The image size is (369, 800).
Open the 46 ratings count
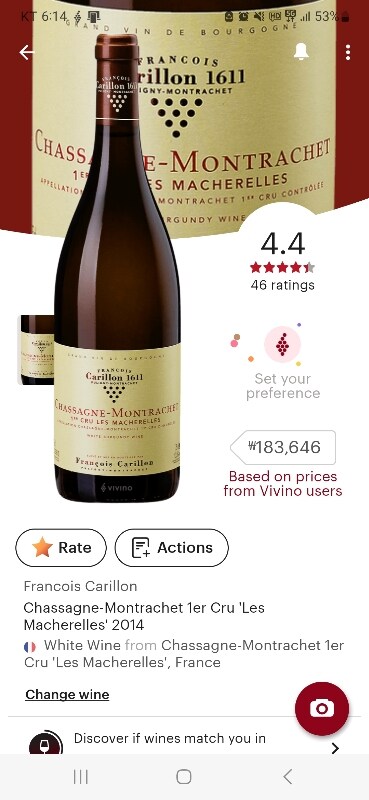pyautogui.click(x=282, y=285)
